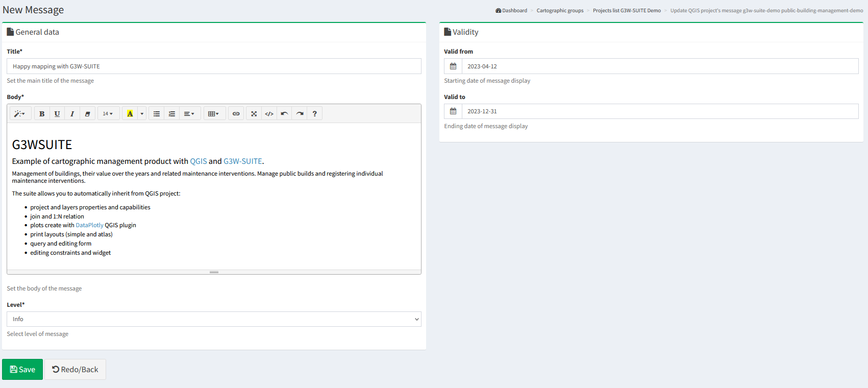Open Projects list G3W-SUITE Demo breadcrumb
The image size is (868, 388).
[627, 11]
